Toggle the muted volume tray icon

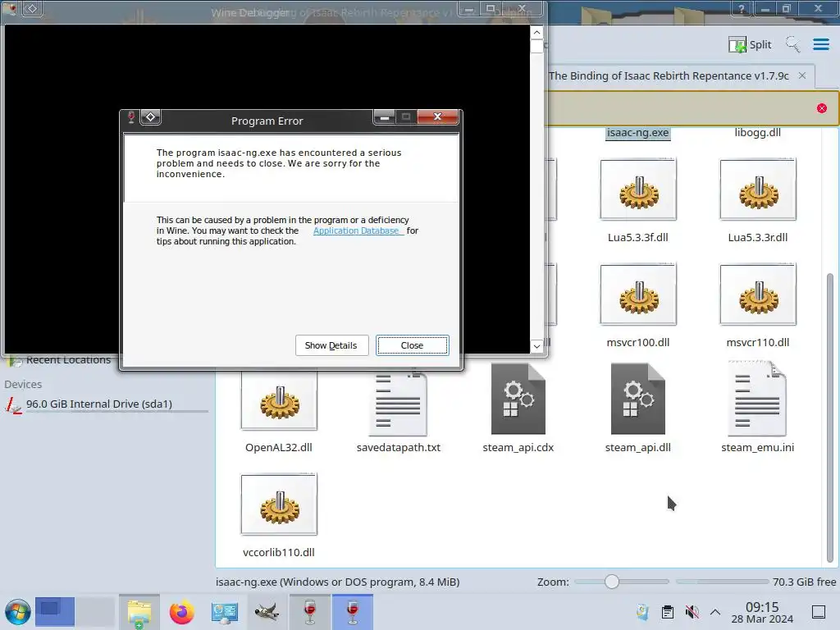tap(692, 612)
